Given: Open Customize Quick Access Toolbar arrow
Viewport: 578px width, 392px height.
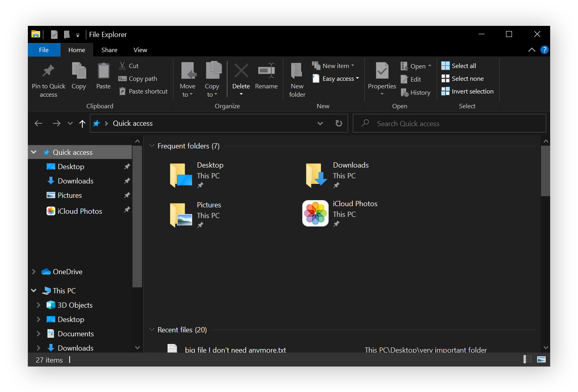Looking at the screenshot, I should click(78, 35).
